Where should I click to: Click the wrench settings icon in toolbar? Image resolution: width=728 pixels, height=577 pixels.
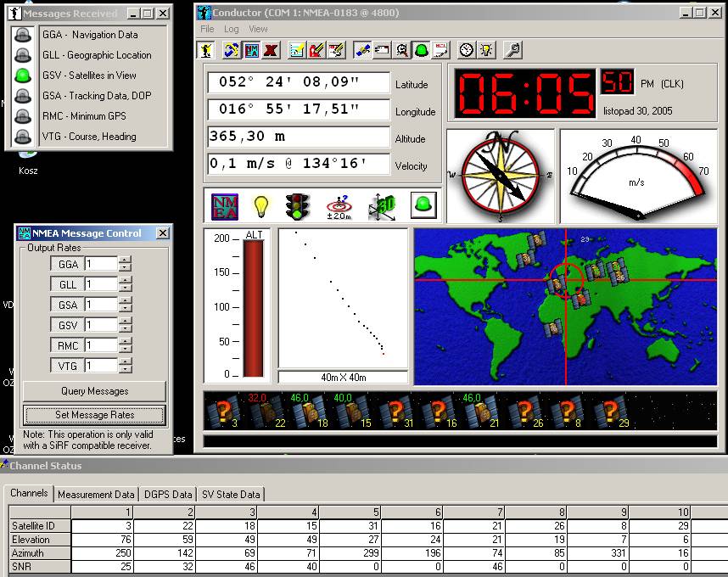click(x=512, y=50)
